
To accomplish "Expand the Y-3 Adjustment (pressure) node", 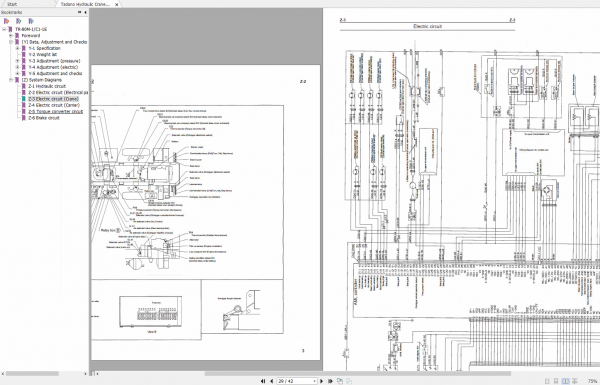I will [x=17, y=61].
